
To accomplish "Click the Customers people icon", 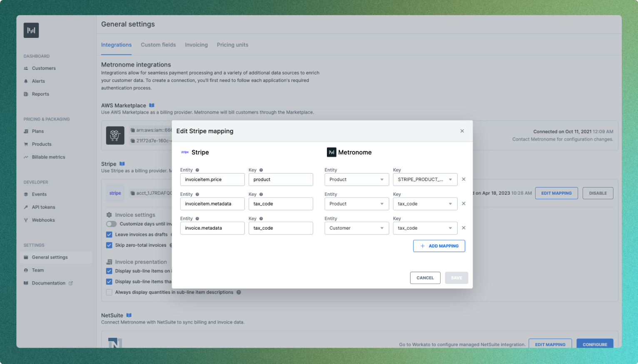I will 26,68.
